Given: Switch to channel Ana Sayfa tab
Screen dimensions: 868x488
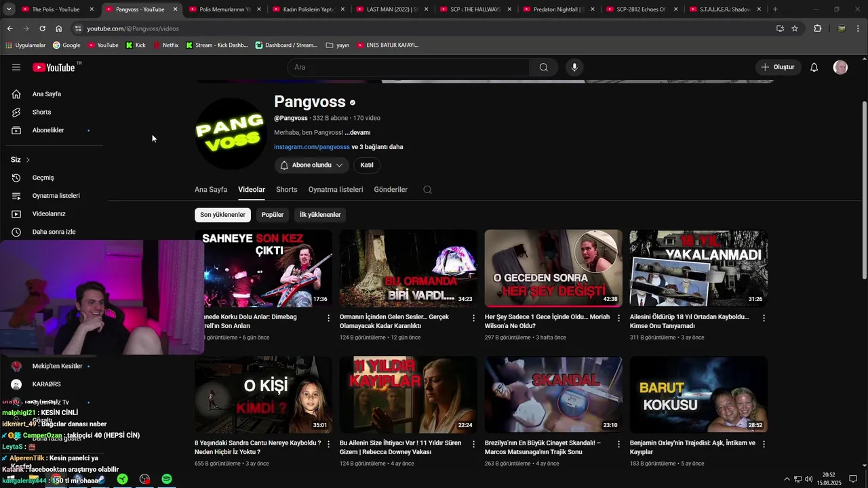Looking at the screenshot, I should click(x=211, y=190).
